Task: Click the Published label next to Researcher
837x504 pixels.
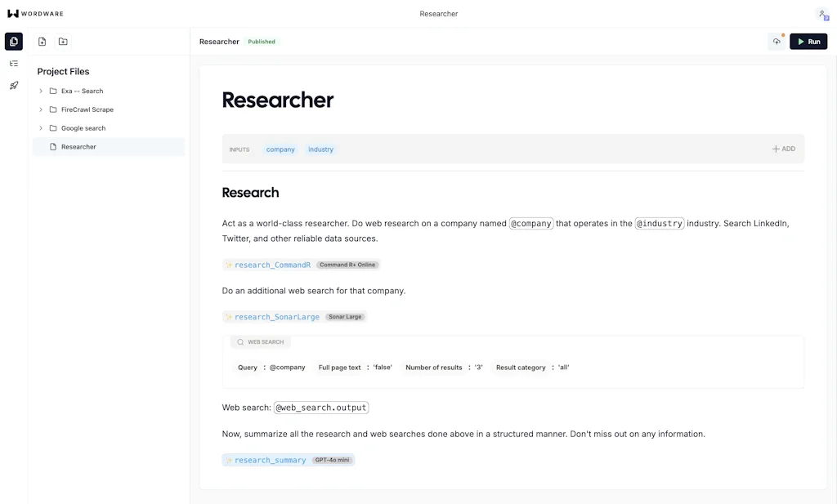Action: (x=262, y=41)
